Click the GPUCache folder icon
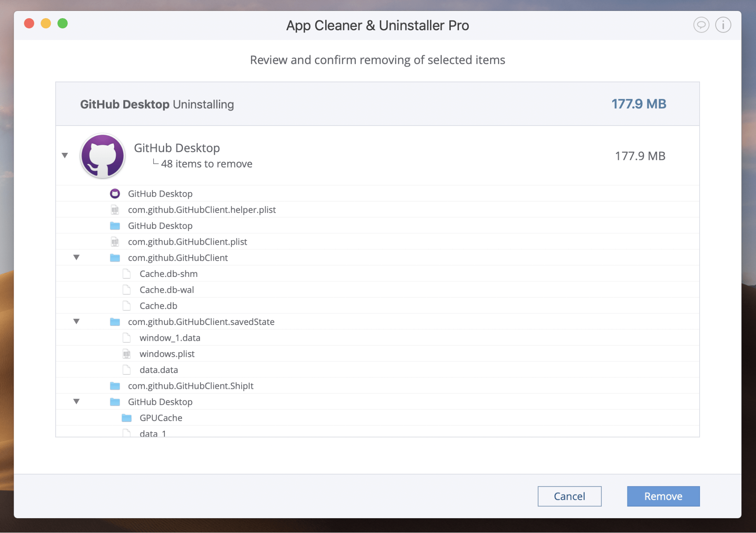The height and width of the screenshot is (533, 756). (x=127, y=418)
